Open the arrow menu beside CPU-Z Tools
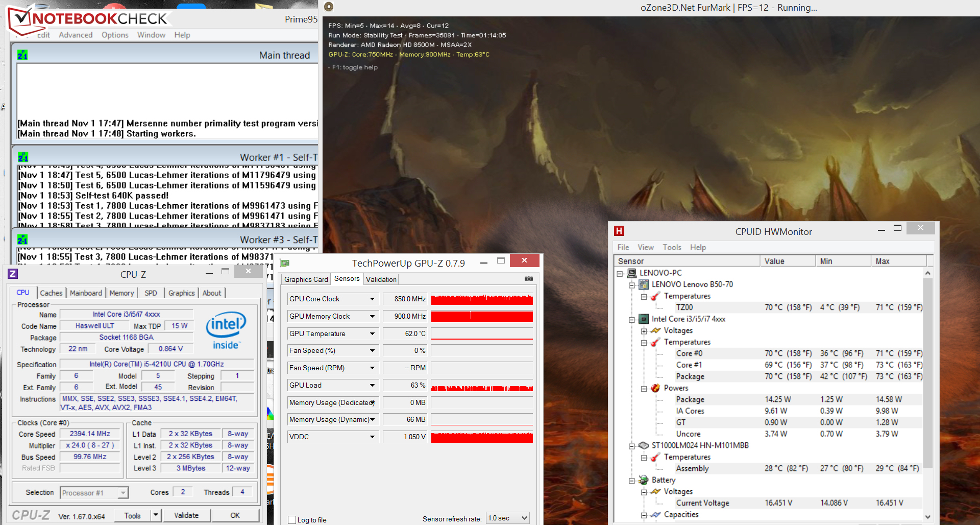The height and width of the screenshot is (525, 980). tap(156, 515)
